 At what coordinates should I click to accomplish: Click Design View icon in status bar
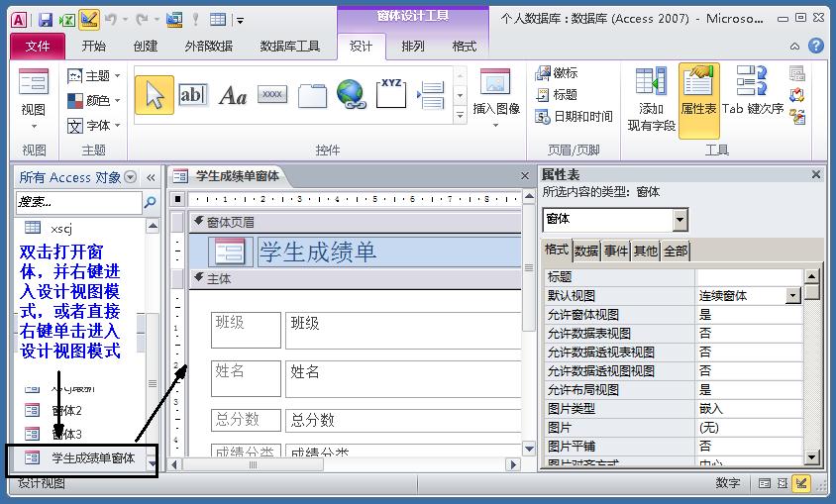click(x=800, y=483)
